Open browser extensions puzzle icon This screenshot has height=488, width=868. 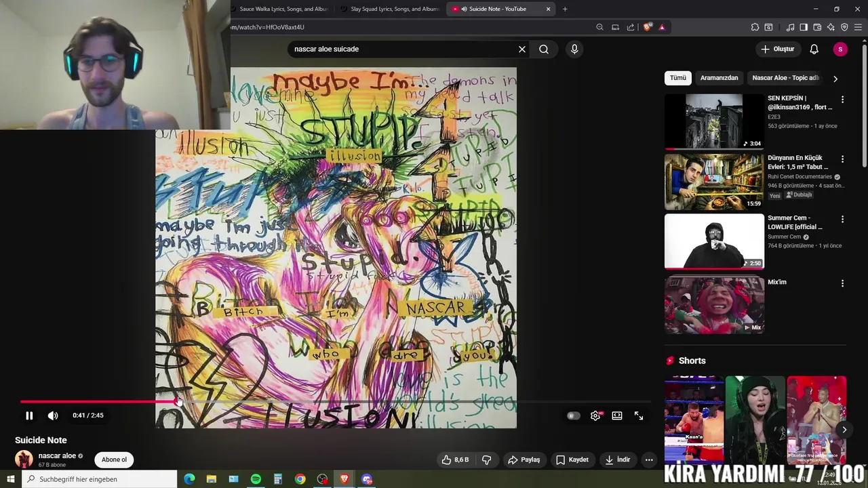coord(755,27)
